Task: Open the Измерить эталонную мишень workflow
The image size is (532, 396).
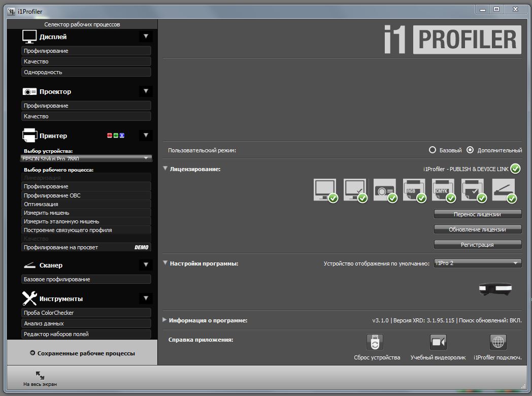Action: point(86,221)
